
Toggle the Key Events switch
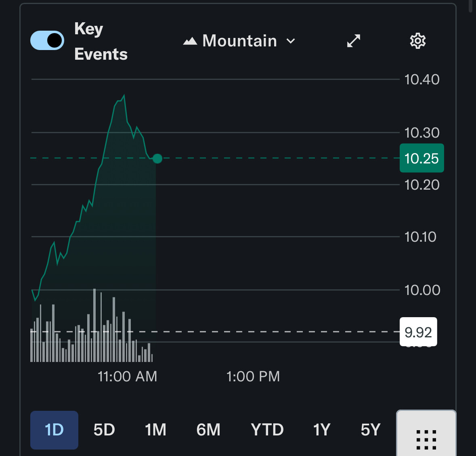click(x=47, y=40)
